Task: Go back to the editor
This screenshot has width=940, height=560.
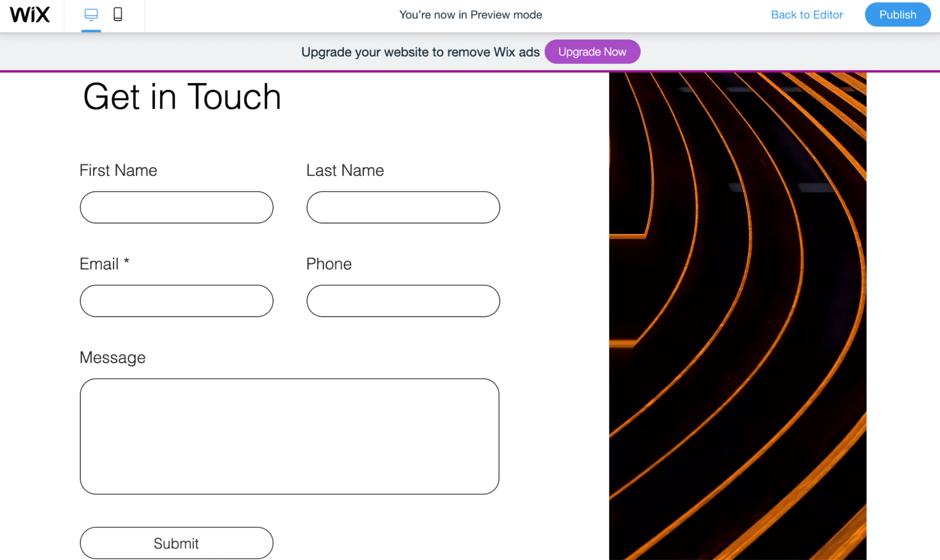Action: click(x=806, y=15)
